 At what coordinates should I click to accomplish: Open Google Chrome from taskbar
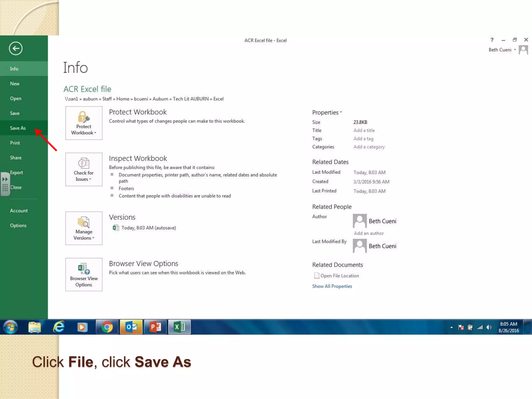coord(107,327)
